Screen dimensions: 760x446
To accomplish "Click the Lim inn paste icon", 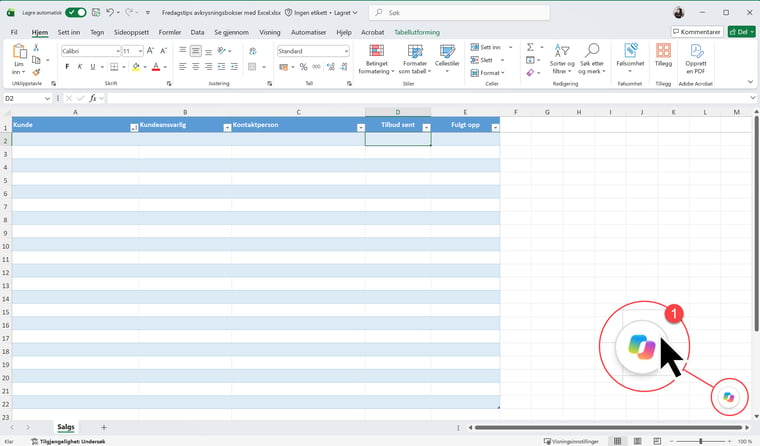I will pyautogui.click(x=19, y=52).
